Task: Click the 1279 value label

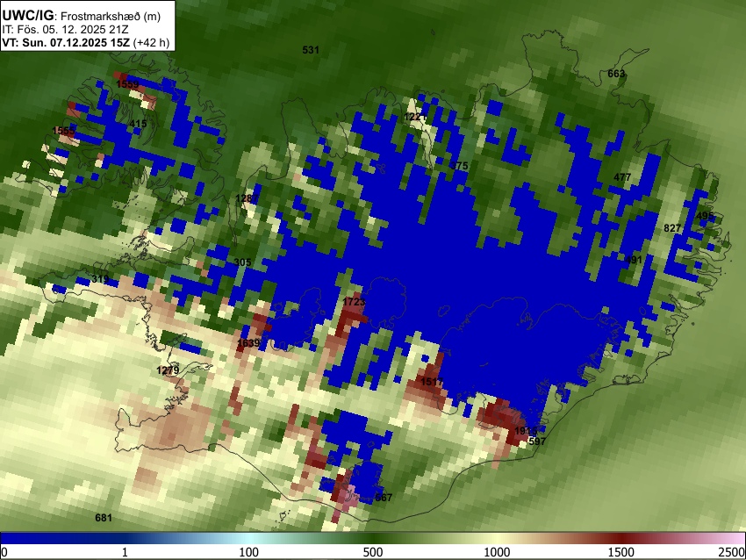Action: [x=168, y=370]
